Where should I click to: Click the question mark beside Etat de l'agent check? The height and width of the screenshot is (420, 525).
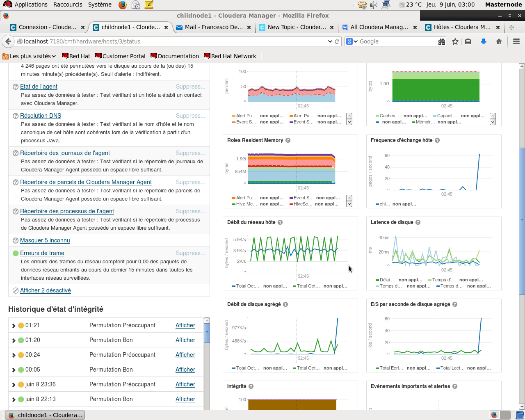click(15, 86)
